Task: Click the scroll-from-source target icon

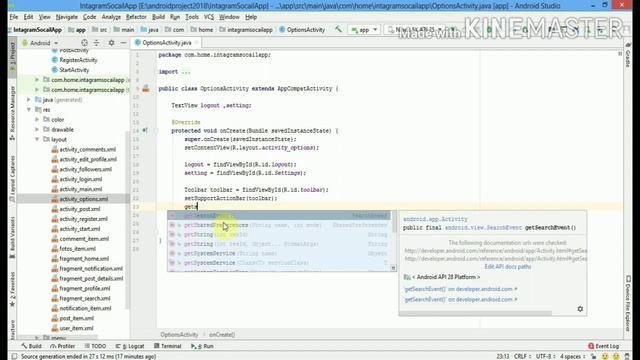Action: point(84,43)
